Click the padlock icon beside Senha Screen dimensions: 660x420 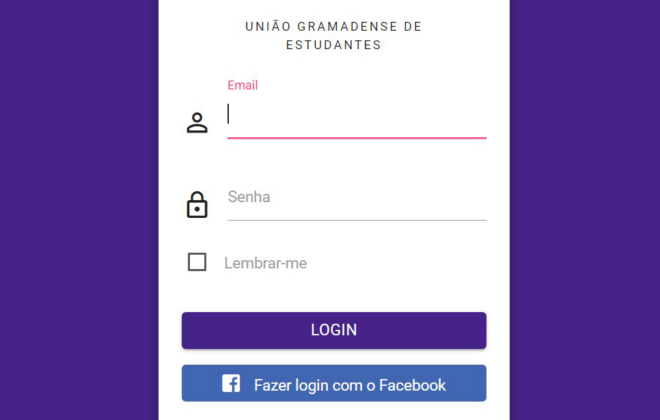[197, 205]
